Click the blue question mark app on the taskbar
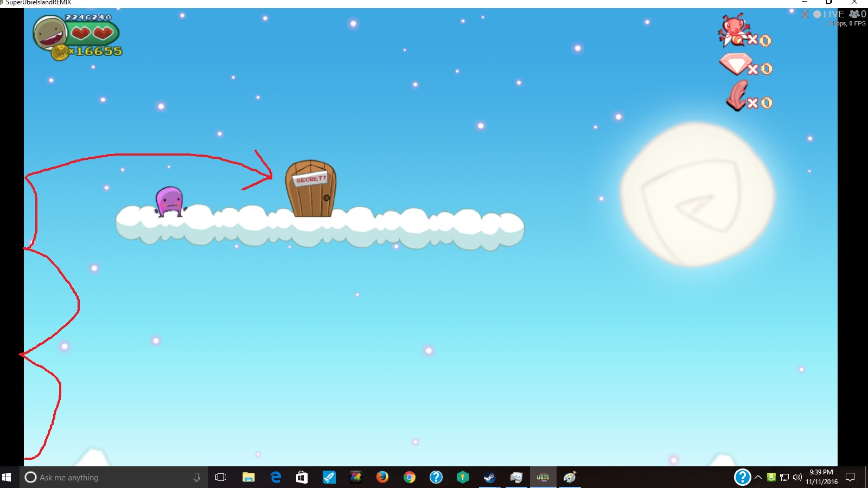The width and height of the screenshot is (868, 488). (x=436, y=477)
